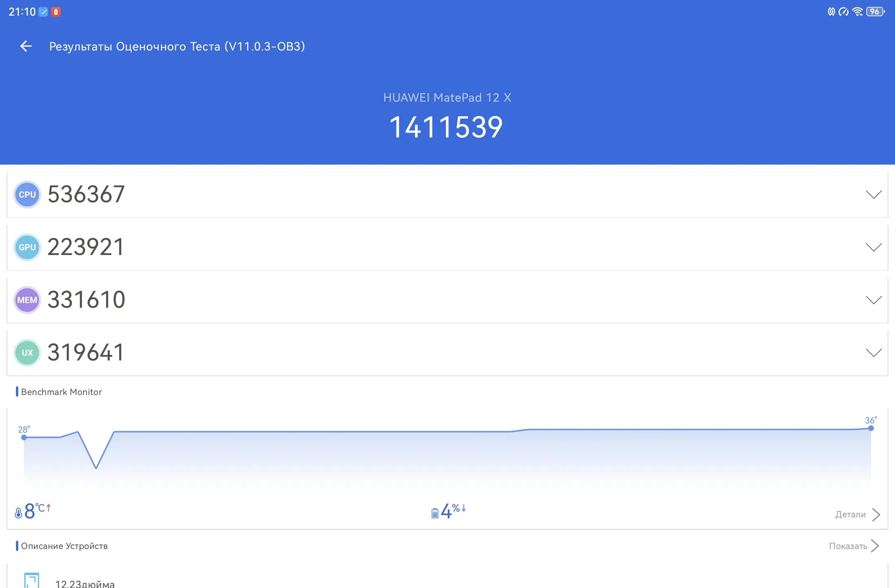This screenshot has height=588, width=895.
Task: Tap the Wi-Fi status bar icon
Action: pyautogui.click(x=858, y=12)
